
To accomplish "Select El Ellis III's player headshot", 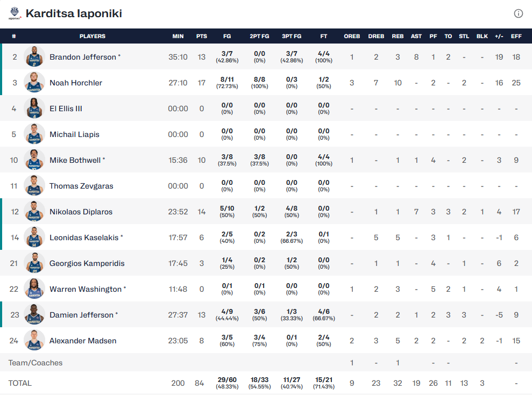I will (x=34, y=109).
